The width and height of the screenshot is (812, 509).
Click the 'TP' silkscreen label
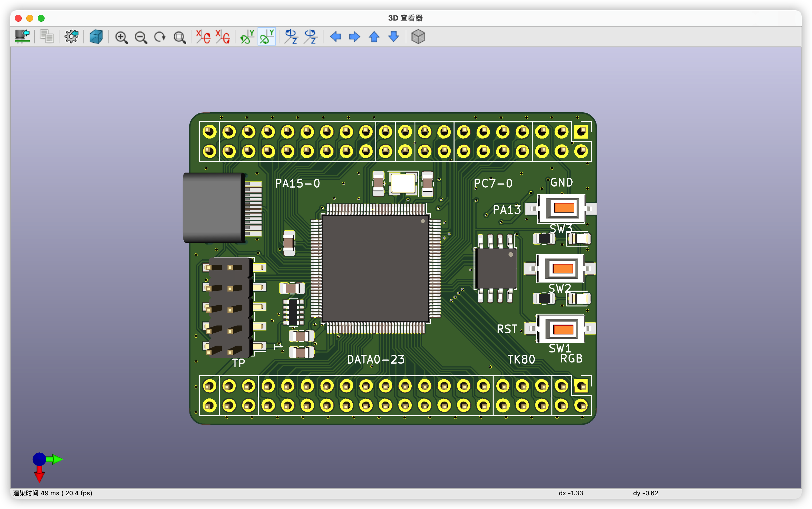pyautogui.click(x=238, y=363)
